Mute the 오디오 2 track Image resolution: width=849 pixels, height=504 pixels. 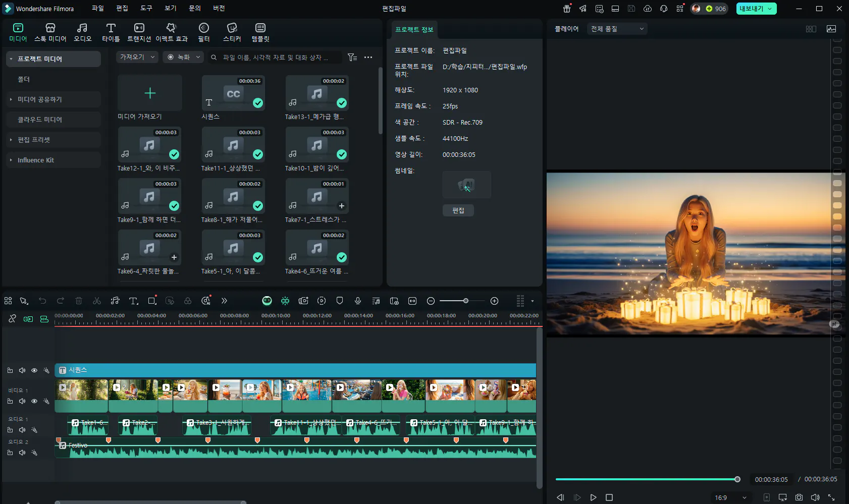[22, 453]
